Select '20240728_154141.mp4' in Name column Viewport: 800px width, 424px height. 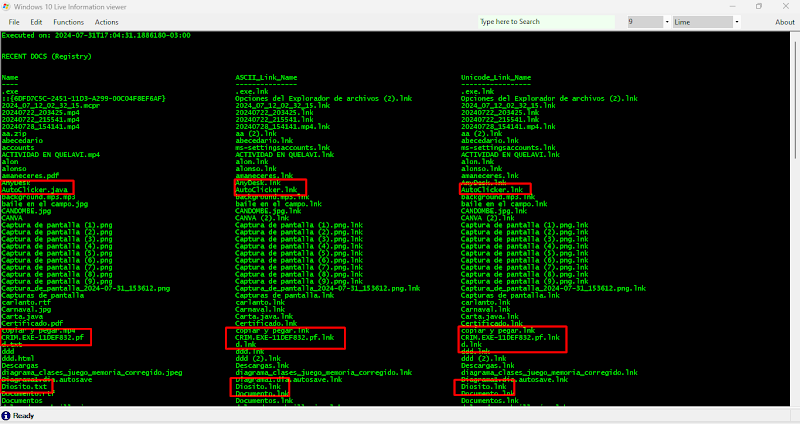point(40,127)
